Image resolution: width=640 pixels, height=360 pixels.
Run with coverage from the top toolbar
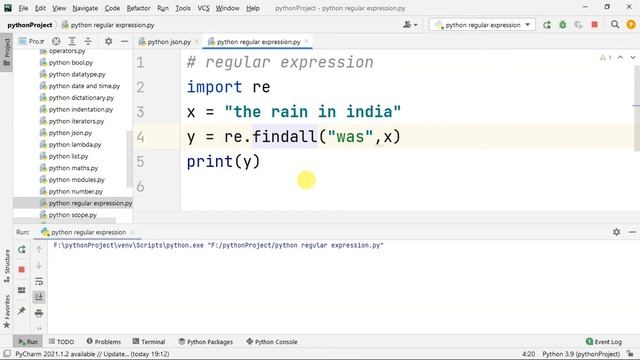point(578,25)
